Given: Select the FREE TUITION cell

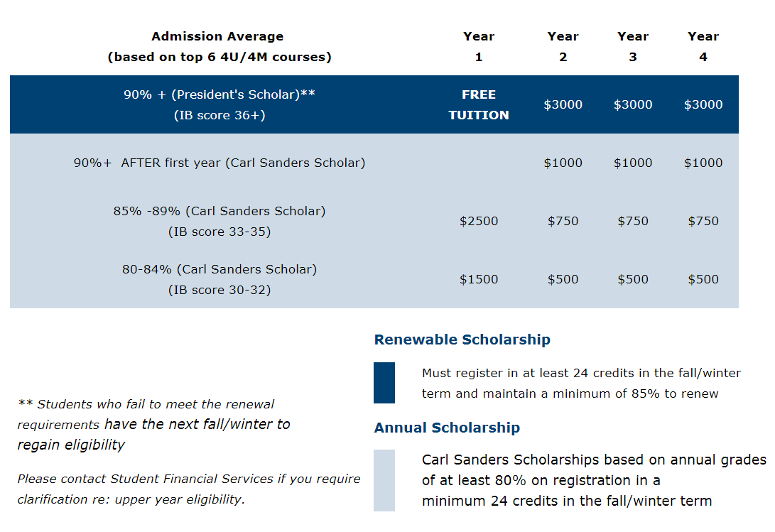Looking at the screenshot, I should pos(478,104).
